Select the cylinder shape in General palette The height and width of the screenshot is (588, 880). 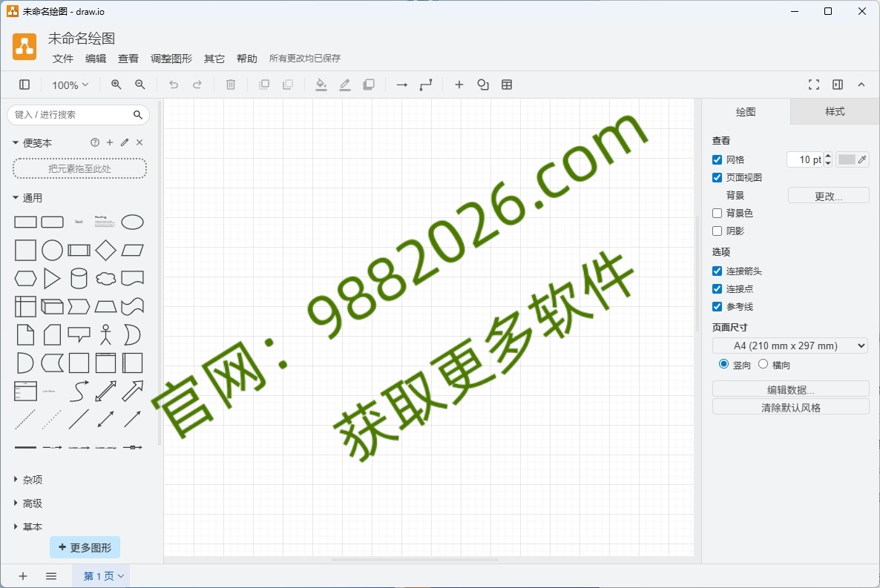pos(79,278)
